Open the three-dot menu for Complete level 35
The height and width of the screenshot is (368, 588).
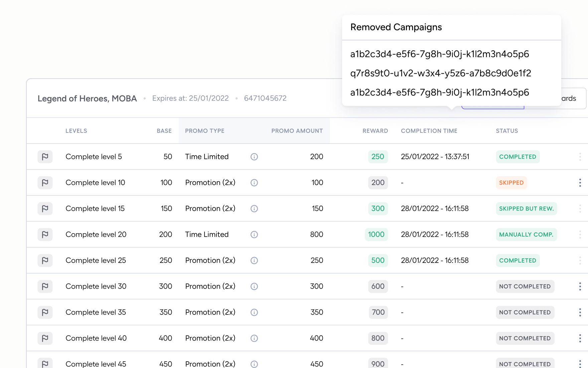click(580, 312)
